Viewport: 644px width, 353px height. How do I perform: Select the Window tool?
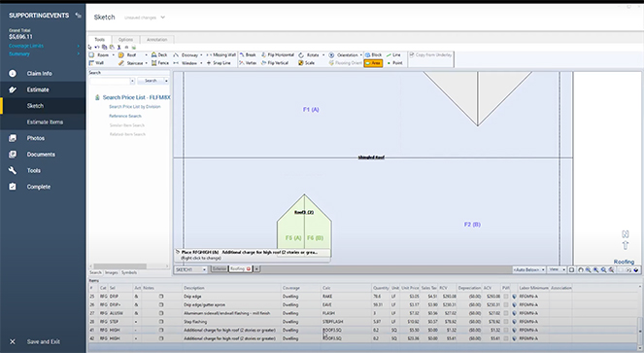click(x=186, y=63)
